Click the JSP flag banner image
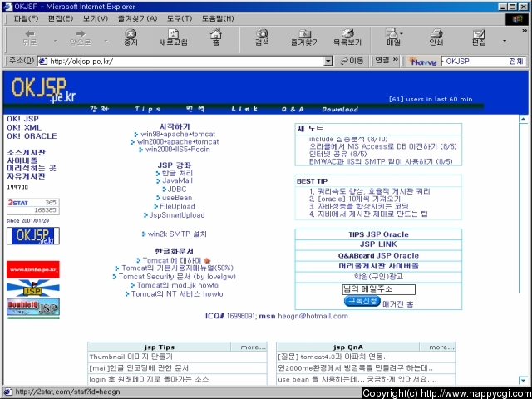Image resolution: width=532 pixels, height=399 pixels. 33,288
